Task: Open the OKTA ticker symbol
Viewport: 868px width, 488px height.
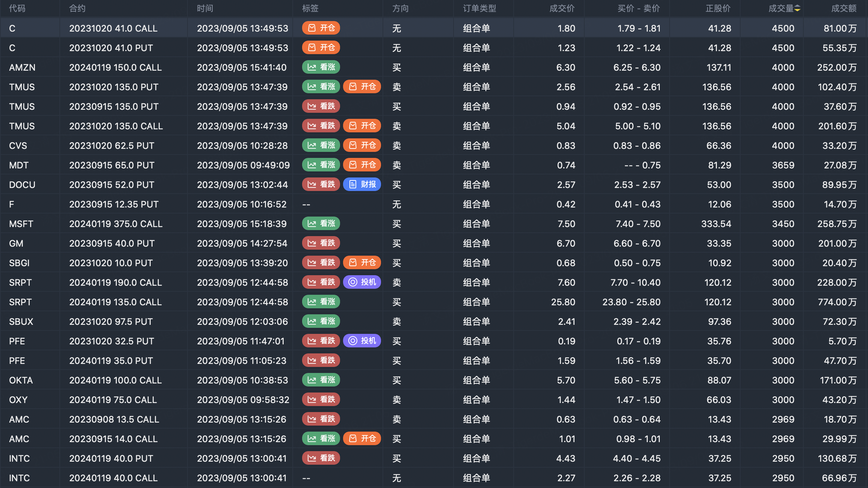Action: 21,380
